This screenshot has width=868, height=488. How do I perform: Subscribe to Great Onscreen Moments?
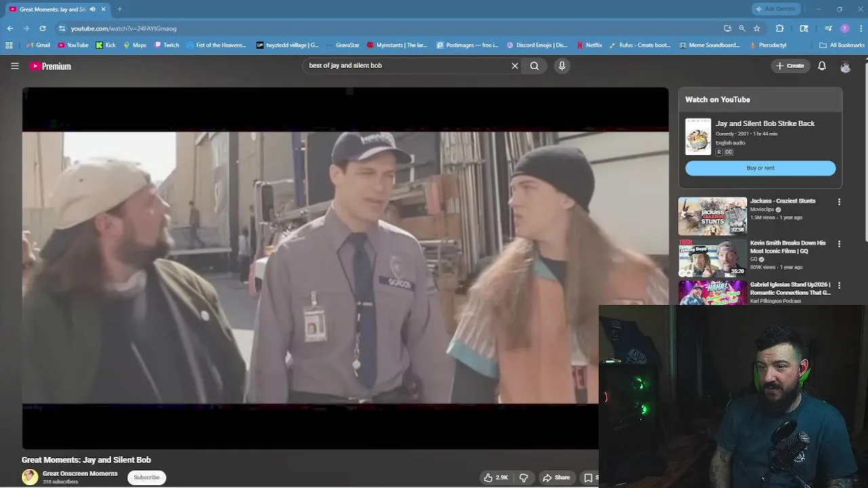(x=146, y=477)
